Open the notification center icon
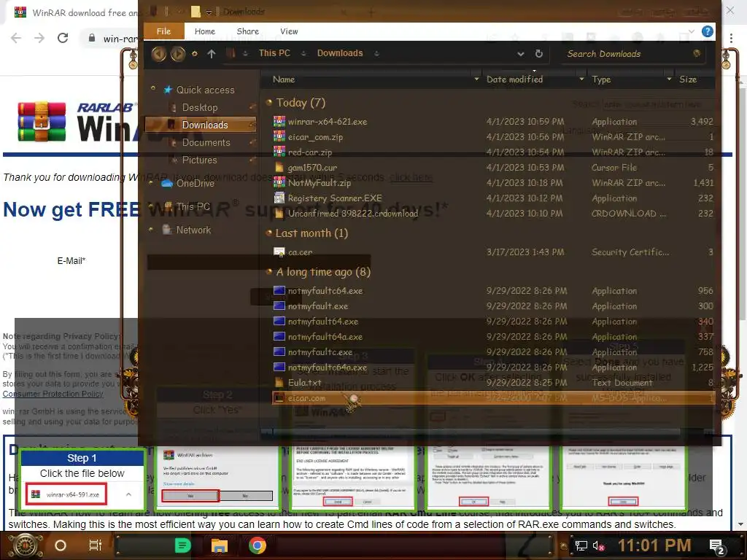Image resolution: width=747 pixels, height=560 pixels. point(717,546)
